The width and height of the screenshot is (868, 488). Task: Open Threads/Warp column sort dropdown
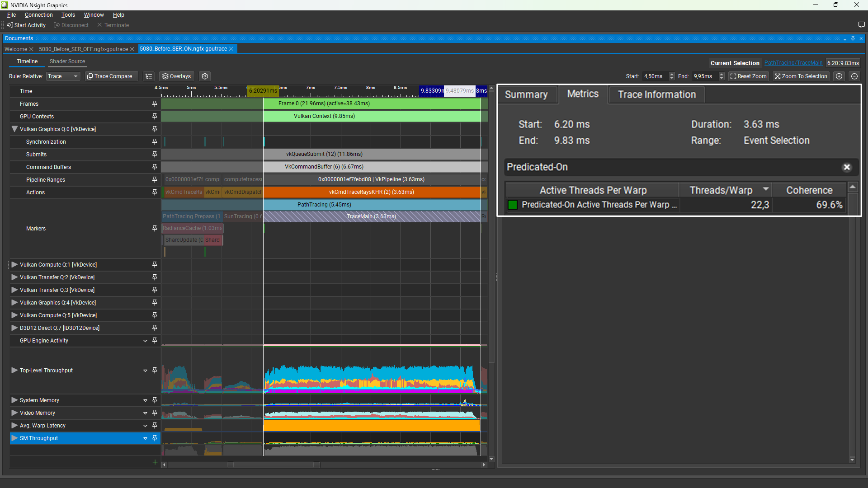coord(766,189)
